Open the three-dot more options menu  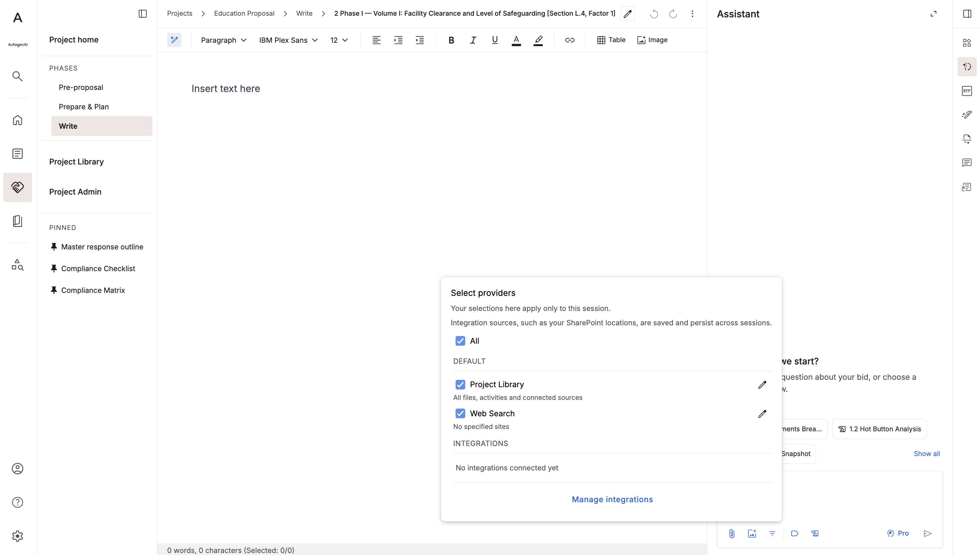(x=692, y=14)
